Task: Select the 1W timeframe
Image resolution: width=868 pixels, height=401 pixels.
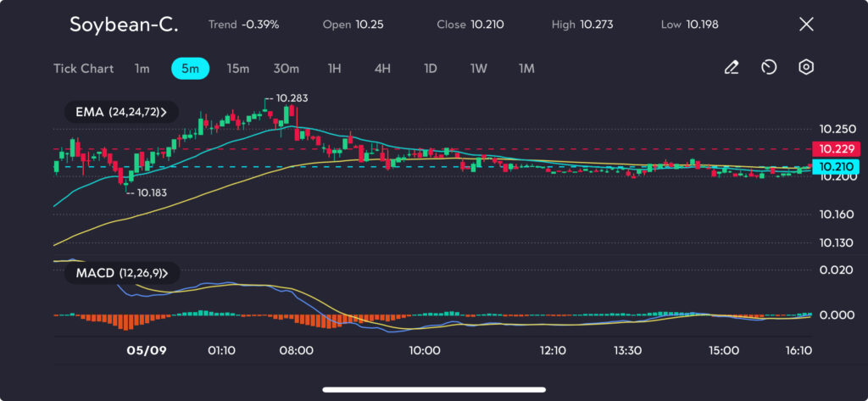Action: coord(478,69)
